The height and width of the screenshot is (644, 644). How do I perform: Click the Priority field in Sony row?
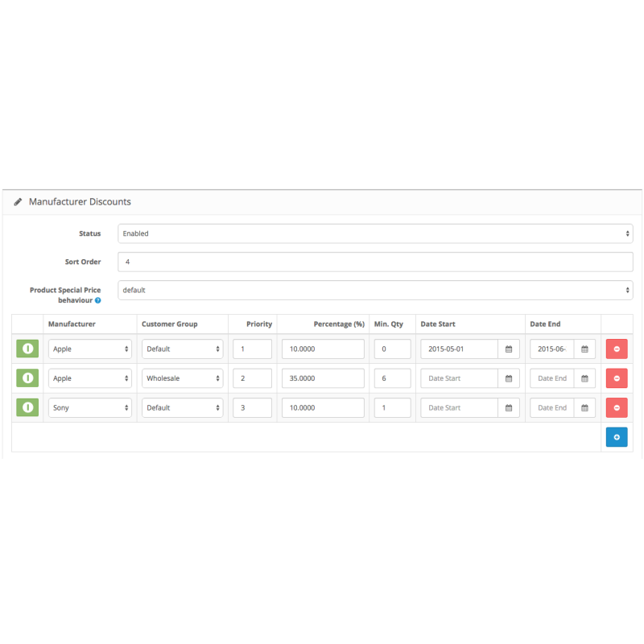[252, 408]
